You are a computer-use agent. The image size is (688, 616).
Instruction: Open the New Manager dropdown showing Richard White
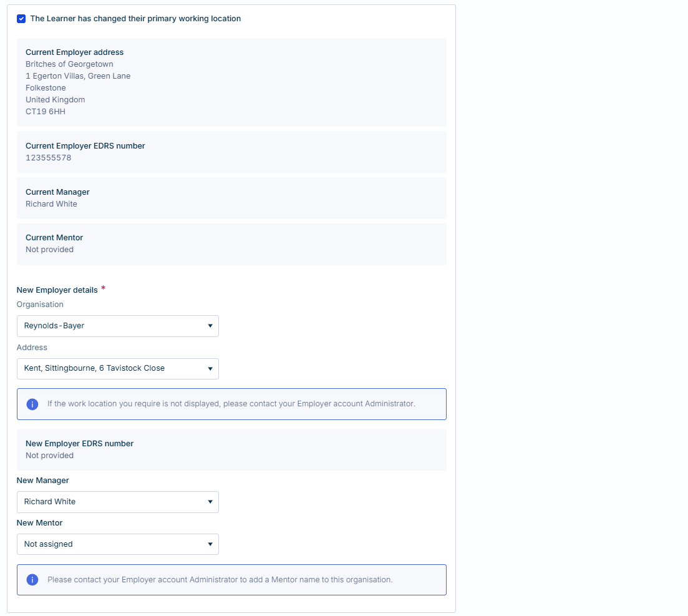click(x=118, y=502)
